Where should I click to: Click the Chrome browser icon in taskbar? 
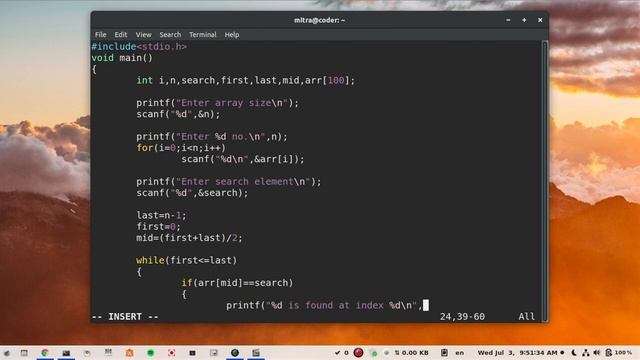(x=45, y=353)
